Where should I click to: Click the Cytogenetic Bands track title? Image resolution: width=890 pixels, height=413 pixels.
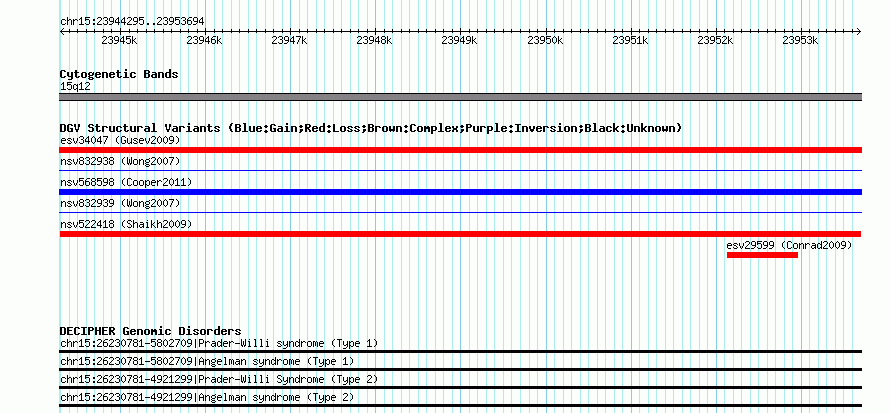click(x=119, y=74)
